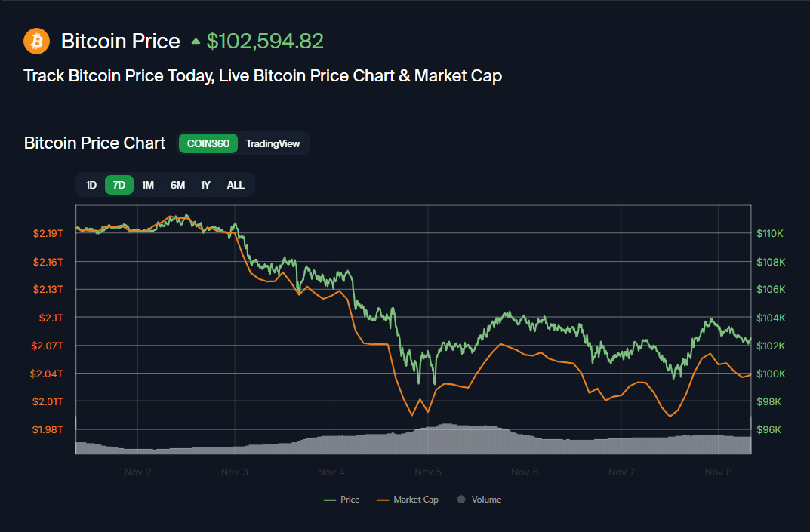810x532 pixels.
Task: Click the Nov 5 date marker
Action: pyautogui.click(x=428, y=472)
